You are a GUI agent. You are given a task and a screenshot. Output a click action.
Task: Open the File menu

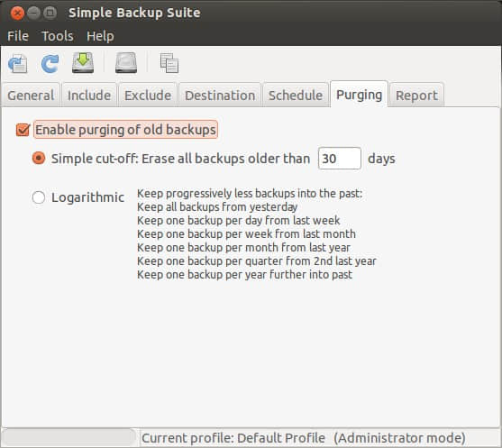[18, 36]
